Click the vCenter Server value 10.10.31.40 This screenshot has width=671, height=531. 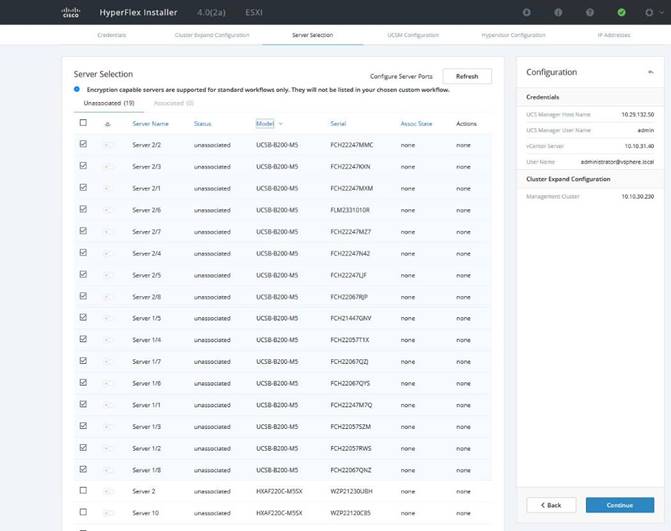(639, 146)
